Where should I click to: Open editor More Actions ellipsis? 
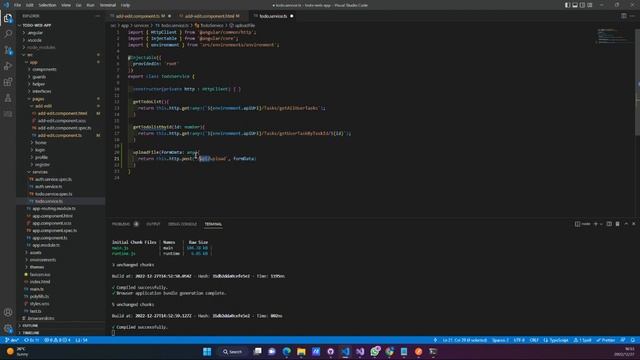pyautogui.click(x=632, y=16)
